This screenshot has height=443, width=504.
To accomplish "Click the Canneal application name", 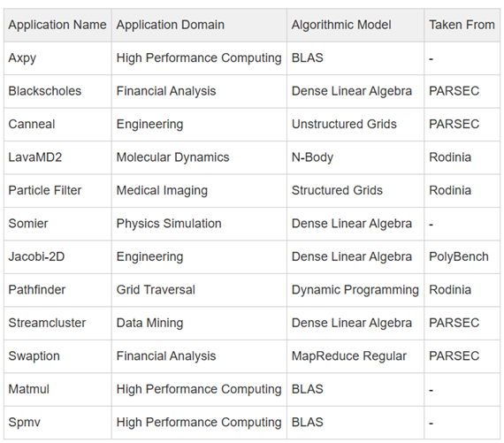I will (32, 125).
